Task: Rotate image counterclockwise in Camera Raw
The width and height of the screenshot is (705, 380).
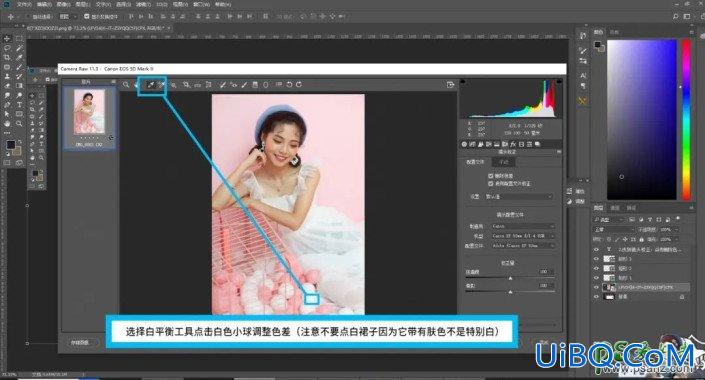Action: pyautogui.click(x=290, y=85)
